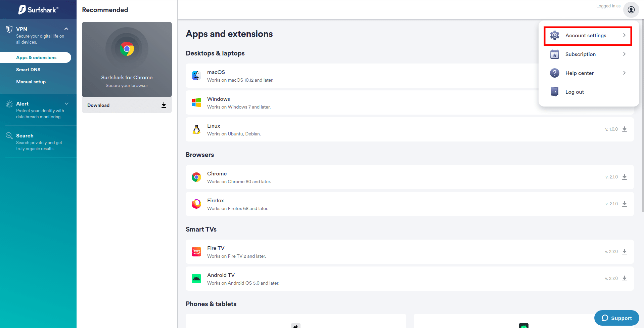Click the Windows logo icon
644x328 pixels.
pos(196,102)
